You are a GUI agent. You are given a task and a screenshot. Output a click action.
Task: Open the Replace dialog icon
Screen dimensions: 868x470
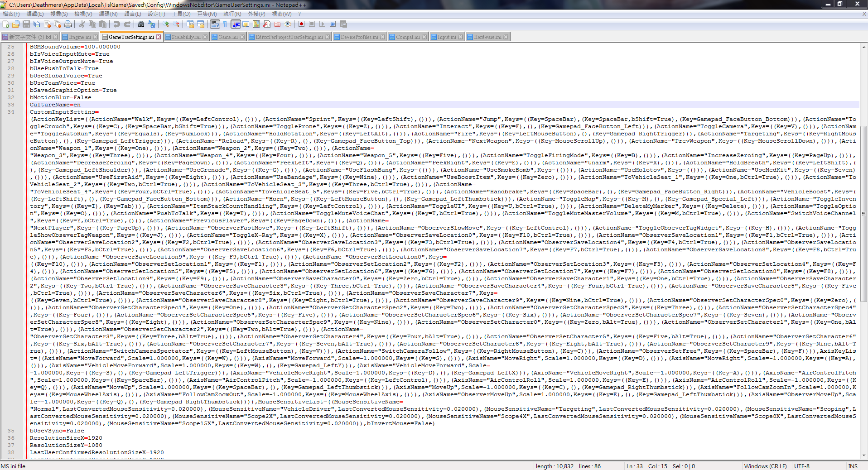152,24
